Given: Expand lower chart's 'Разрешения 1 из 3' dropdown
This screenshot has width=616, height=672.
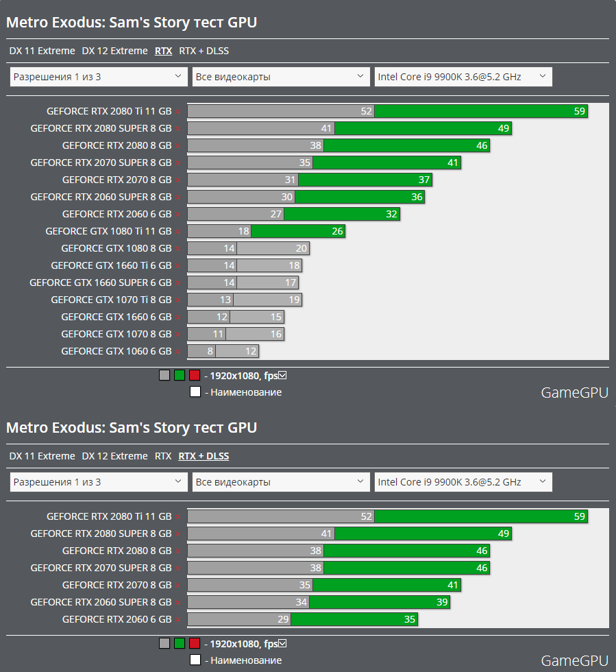Looking at the screenshot, I should coord(99,482).
